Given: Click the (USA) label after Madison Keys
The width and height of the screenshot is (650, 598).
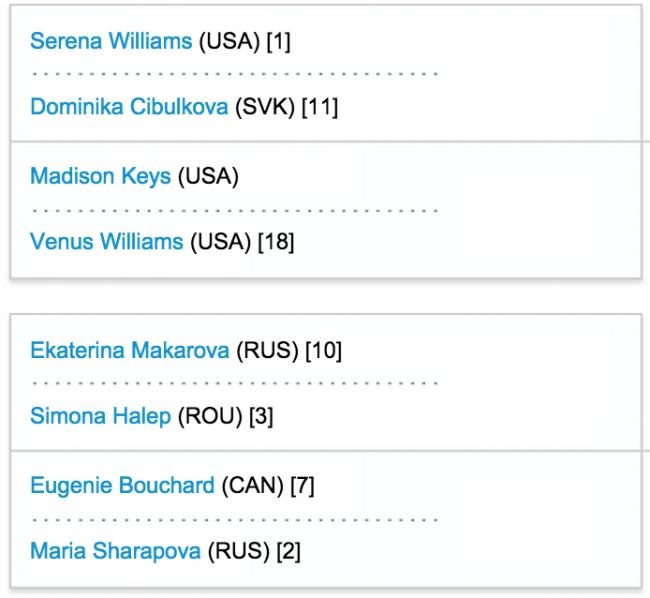Looking at the screenshot, I should tap(207, 177).
